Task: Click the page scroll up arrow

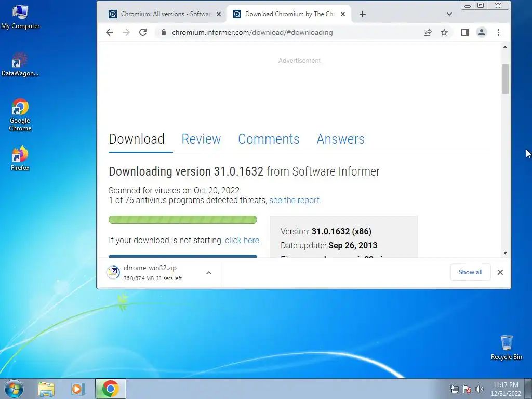Action: tap(505, 47)
